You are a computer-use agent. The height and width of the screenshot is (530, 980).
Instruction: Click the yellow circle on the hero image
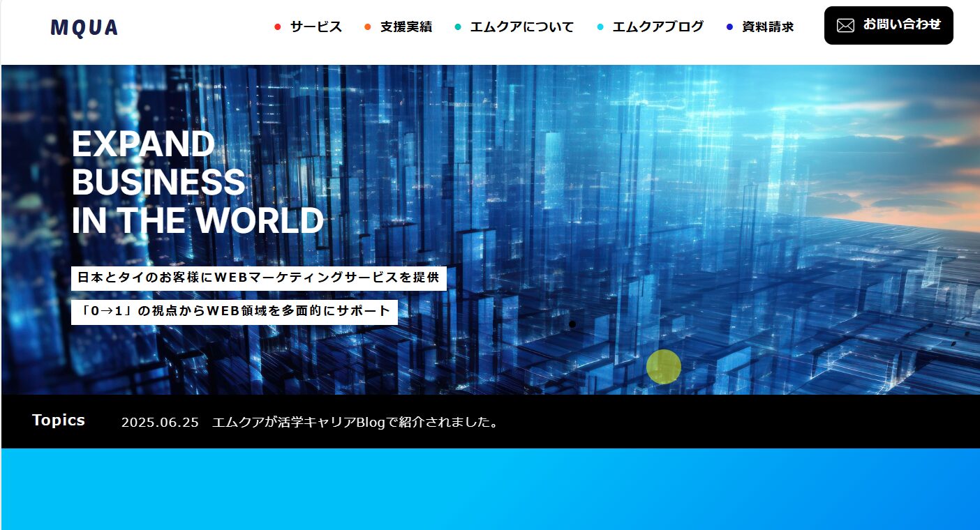[x=663, y=367]
